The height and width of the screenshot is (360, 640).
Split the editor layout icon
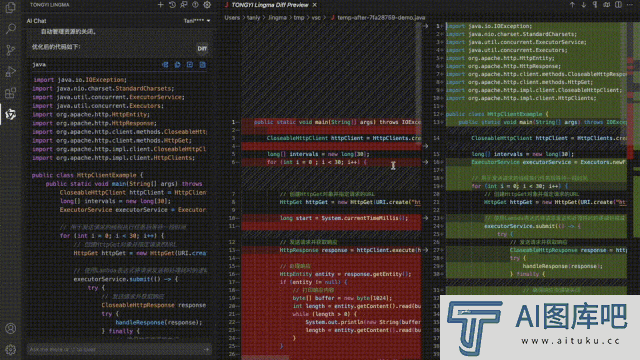pos(618,5)
